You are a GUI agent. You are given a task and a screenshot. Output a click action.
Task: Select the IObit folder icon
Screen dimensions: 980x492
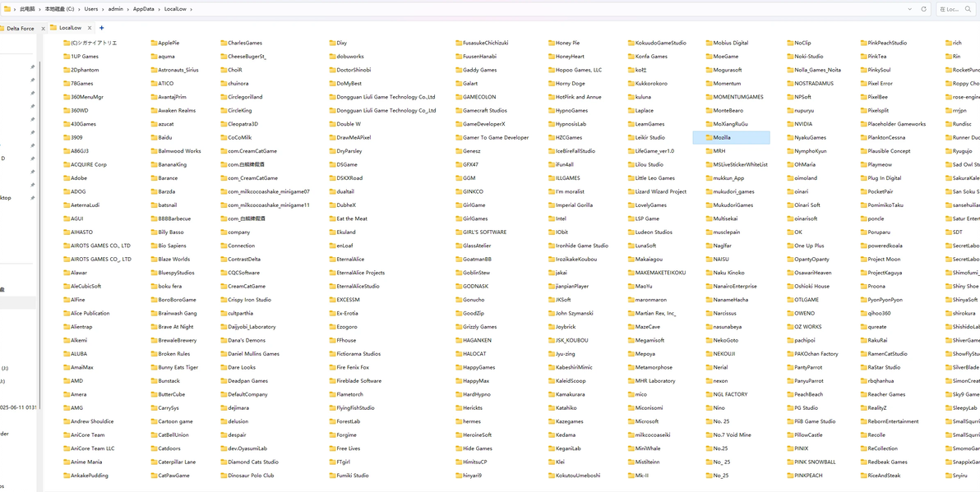coord(551,232)
